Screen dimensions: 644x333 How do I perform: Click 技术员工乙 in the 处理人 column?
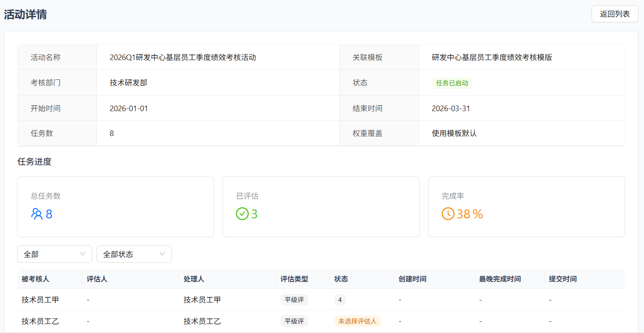coord(202,321)
